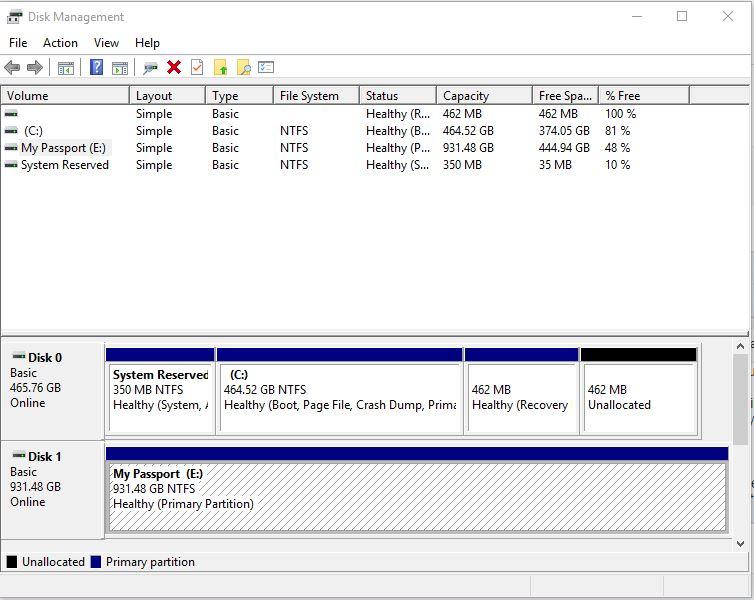Click the Forward arrow in toolbar

pyautogui.click(x=35, y=67)
